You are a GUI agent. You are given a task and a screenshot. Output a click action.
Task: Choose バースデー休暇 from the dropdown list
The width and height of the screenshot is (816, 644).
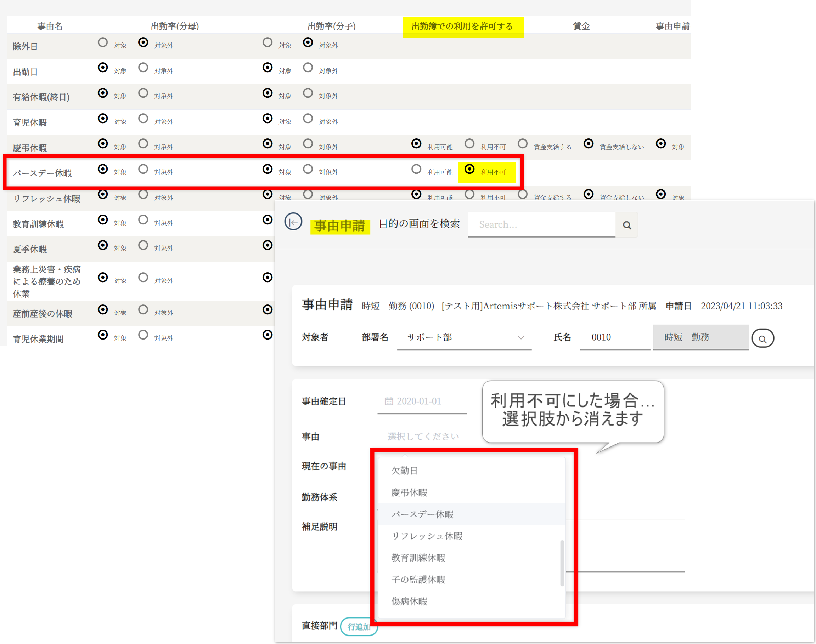422,514
